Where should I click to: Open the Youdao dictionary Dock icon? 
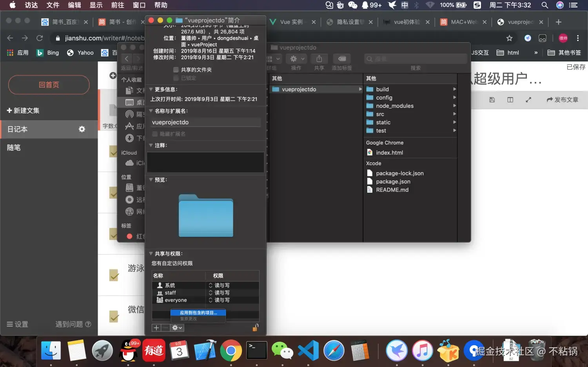[x=154, y=351]
